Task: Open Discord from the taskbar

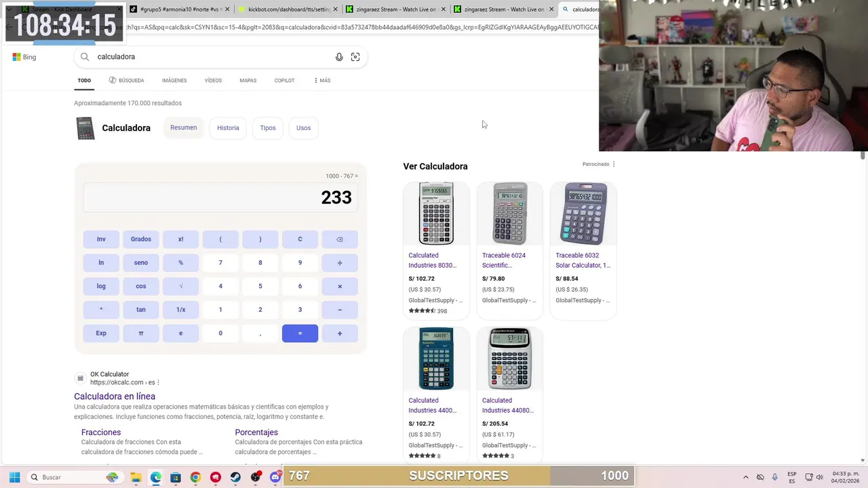Action: tap(275, 477)
